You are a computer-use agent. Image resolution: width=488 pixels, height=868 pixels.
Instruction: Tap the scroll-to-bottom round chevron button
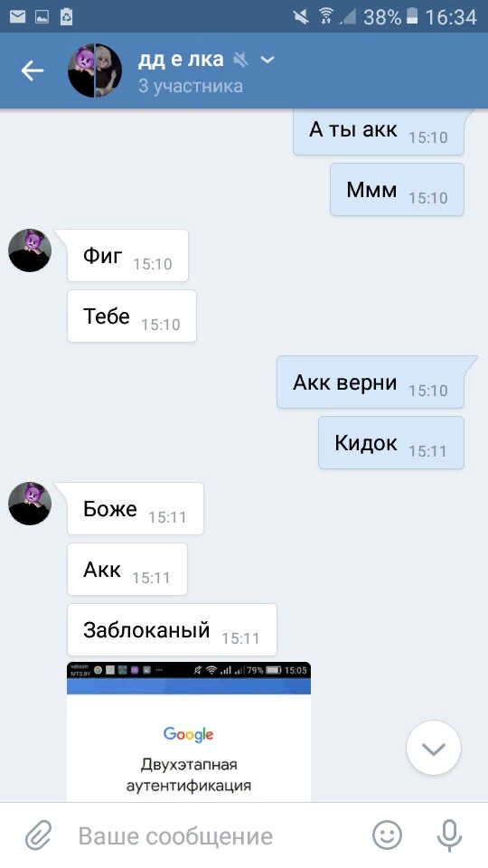click(x=433, y=749)
